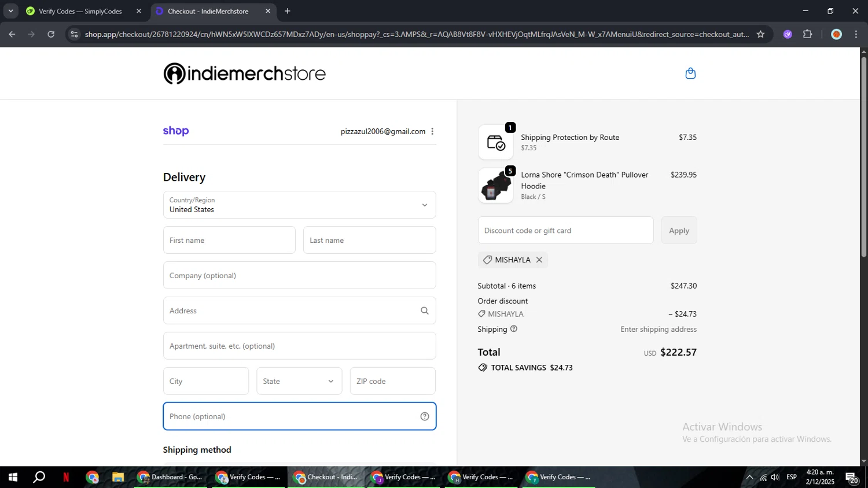Open new browser tab
Screen dimensions: 868x488
coord(288,11)
